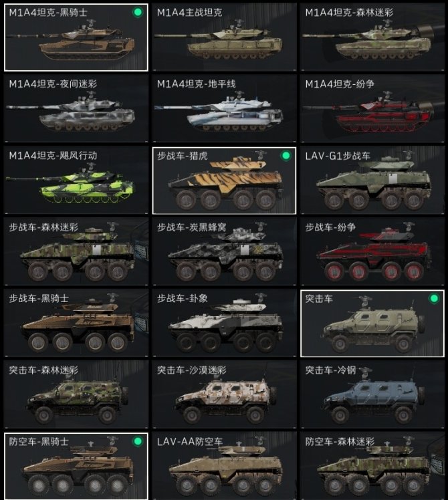Pick the 防空车-森林迷彩 skin
The height and width of the screenshot is (500, 448).
coord(372,466)
